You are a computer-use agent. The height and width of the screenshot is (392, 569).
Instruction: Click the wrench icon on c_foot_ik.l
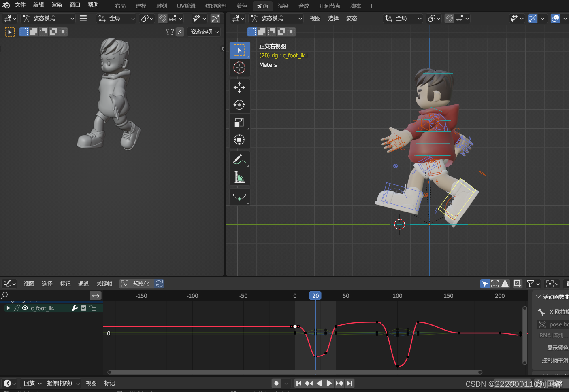pos(75,308)
